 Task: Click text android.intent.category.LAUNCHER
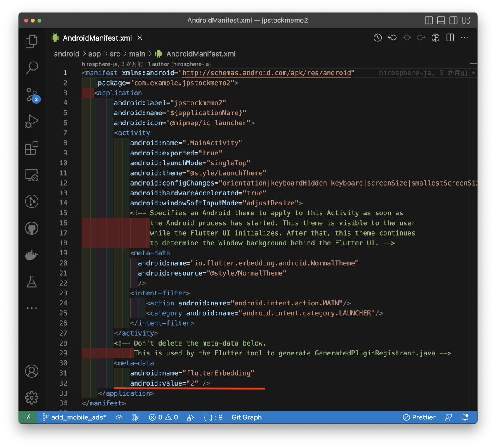click(307, 313)
